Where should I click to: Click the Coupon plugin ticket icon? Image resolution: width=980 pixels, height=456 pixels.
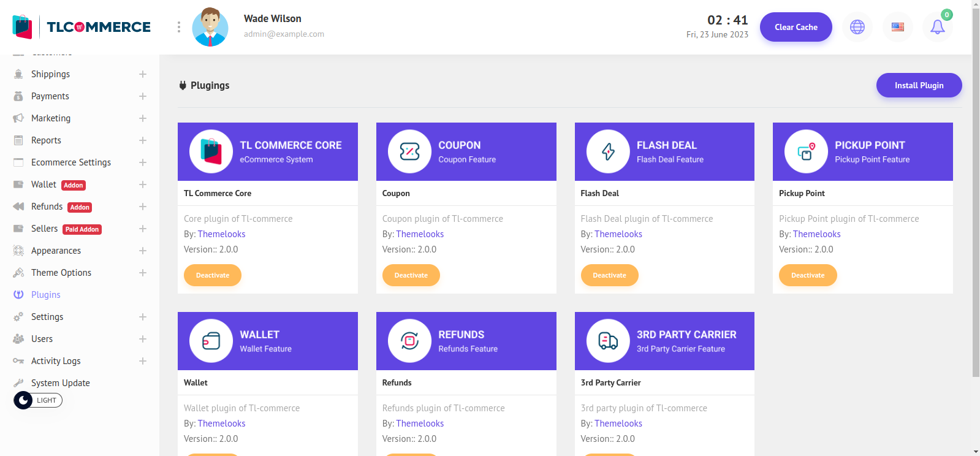click(409, 151)
